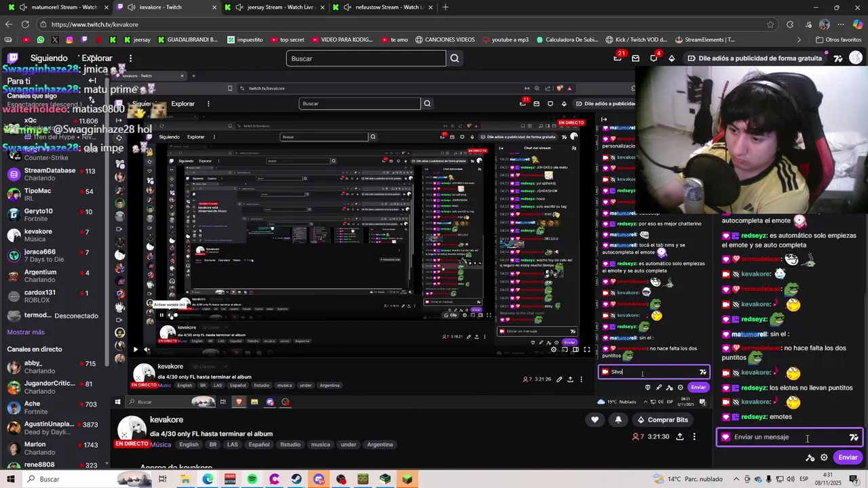Click the follow heart button under the stream

pyautogui.click(x=595, y=420)
